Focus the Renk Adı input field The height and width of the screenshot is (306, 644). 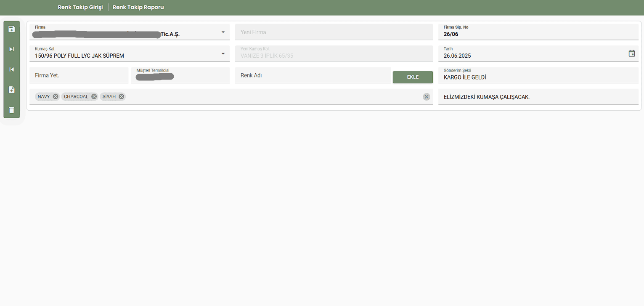point(313,75)
